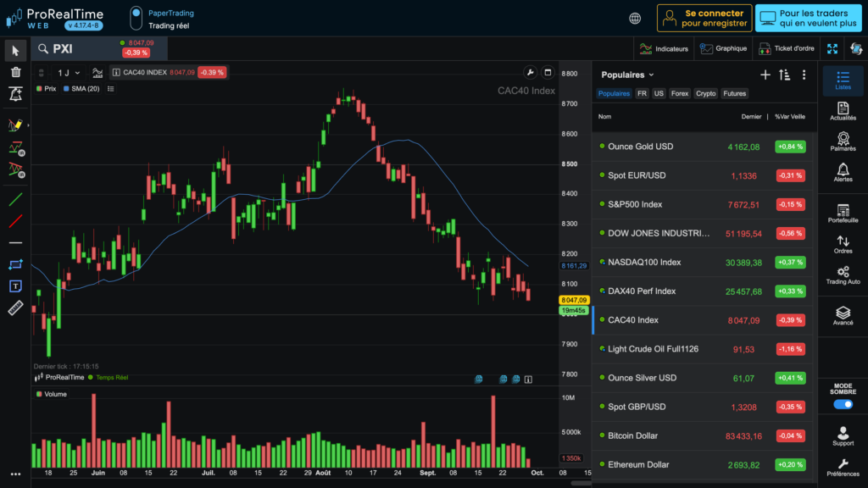Toggle fullscreen mode icon

click(832, 48)
